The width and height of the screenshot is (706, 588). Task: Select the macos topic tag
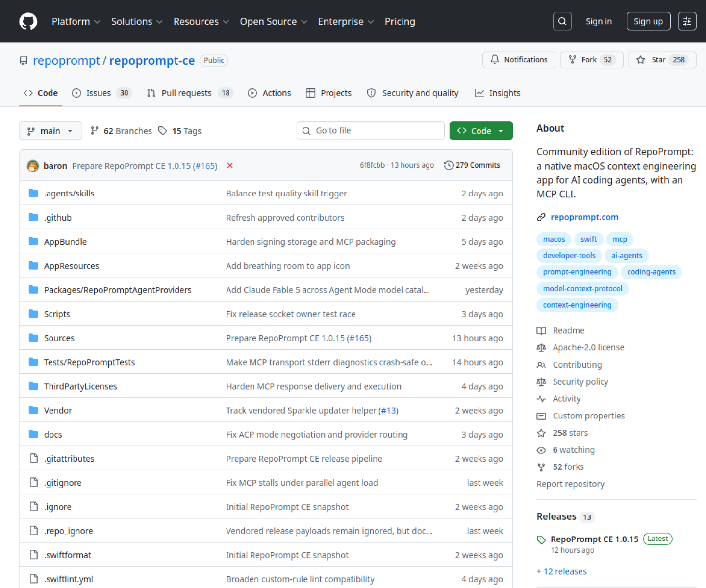554,239
